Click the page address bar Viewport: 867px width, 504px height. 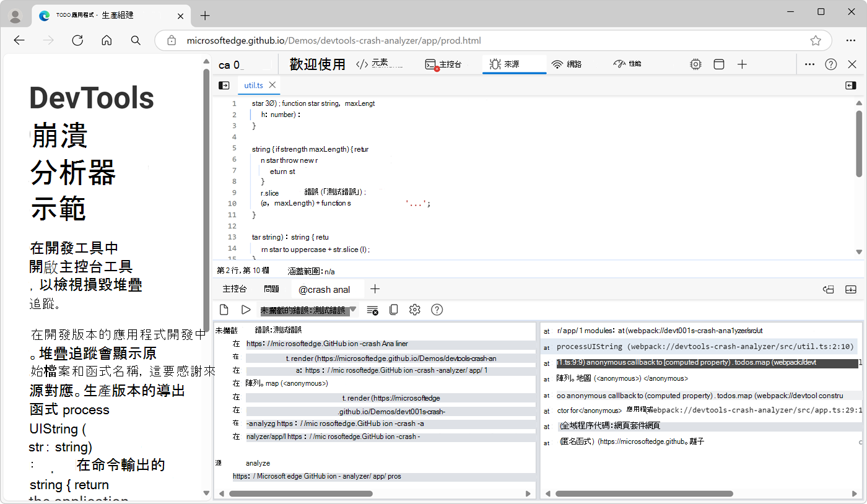(x=434, y=40)
